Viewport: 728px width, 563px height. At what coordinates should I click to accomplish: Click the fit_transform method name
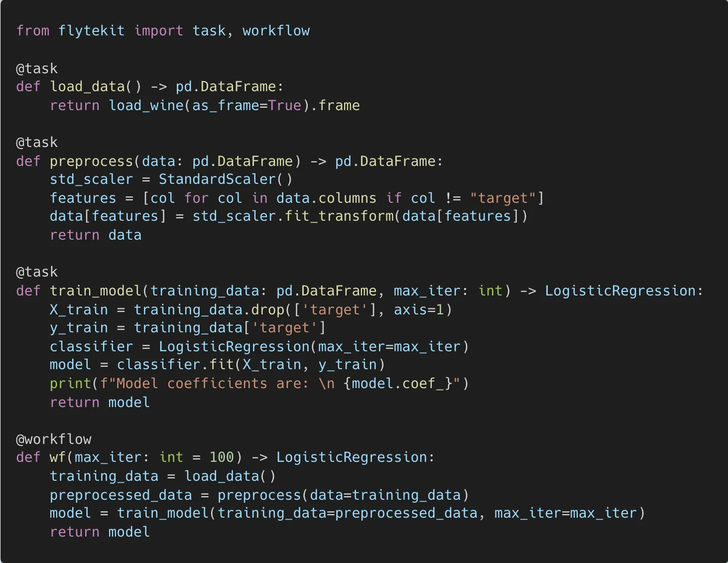coord(339,216)
